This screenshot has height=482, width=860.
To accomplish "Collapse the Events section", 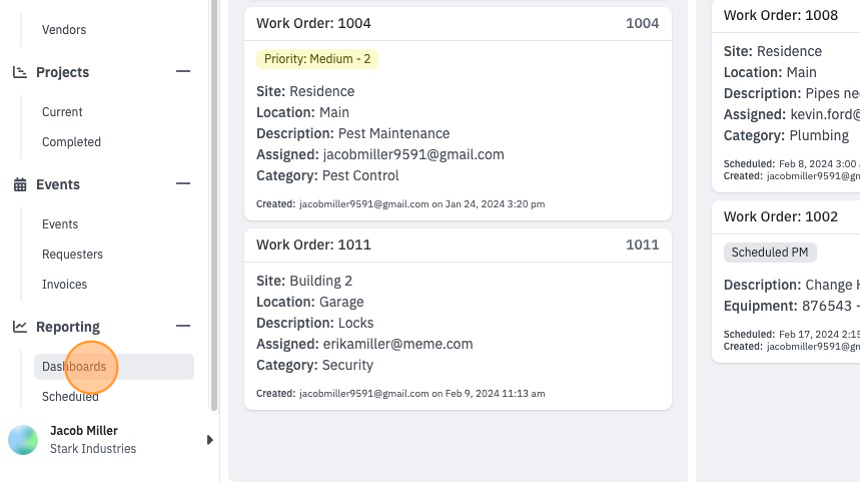I will pyautogui.click(x=183, y=184).
